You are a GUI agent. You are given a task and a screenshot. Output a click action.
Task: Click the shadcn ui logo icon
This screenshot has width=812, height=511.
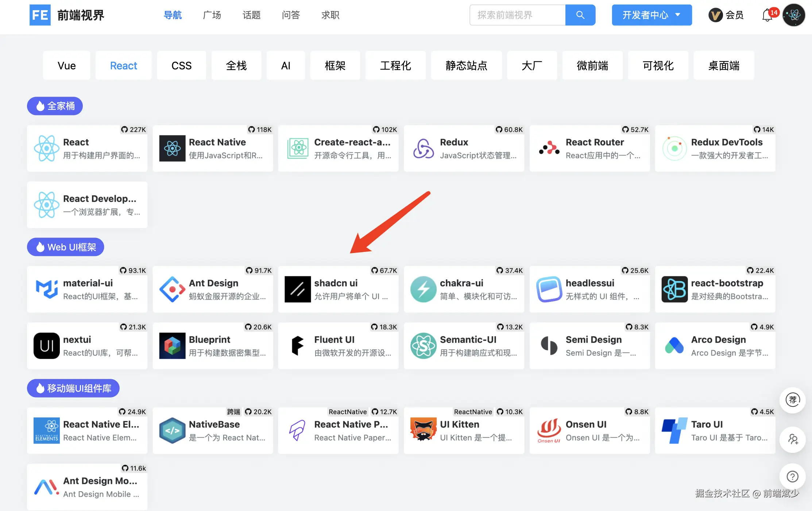[298, 289]
